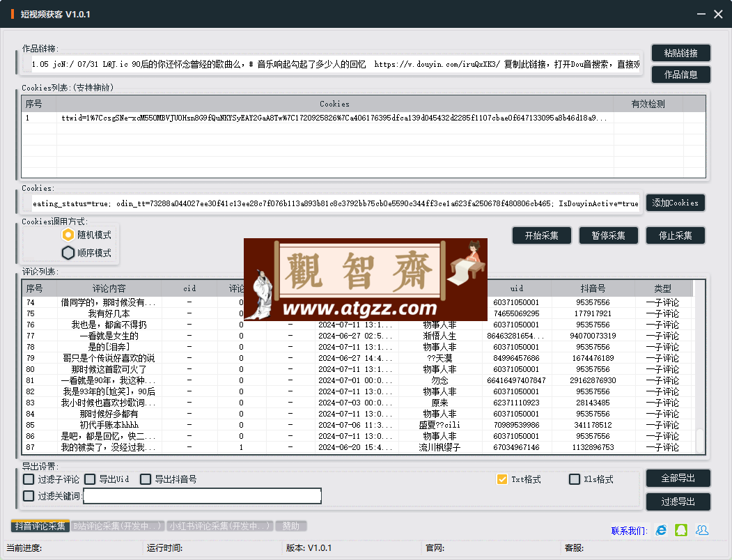Viewport: 732px width, 560px height.
Task: Click uid 74655069295 cell
Action: 516,313
